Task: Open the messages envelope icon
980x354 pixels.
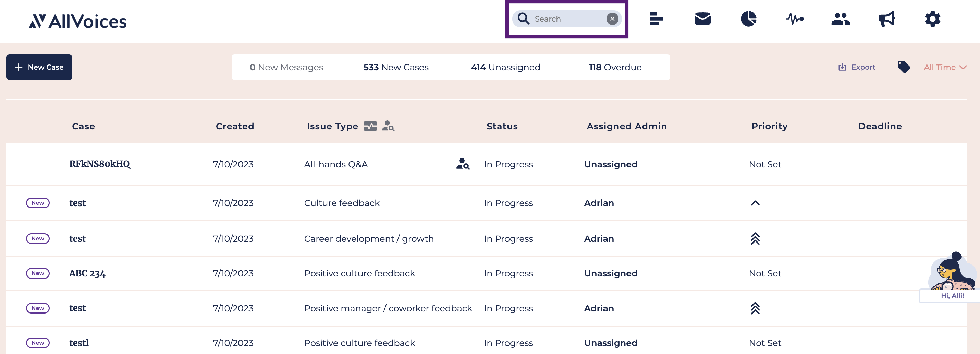Action: pos(702,19)
